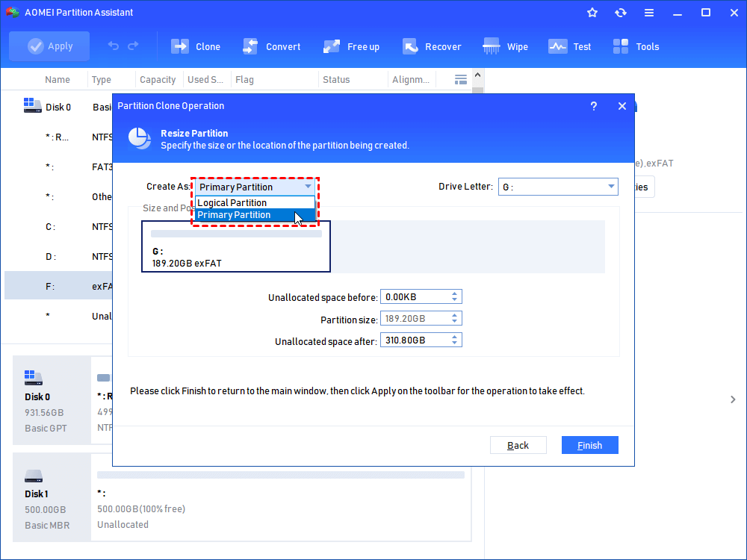Open the Test tool
Image resolution: width=747 pixels, height=560 pixels.
click(x=569, y=46)
